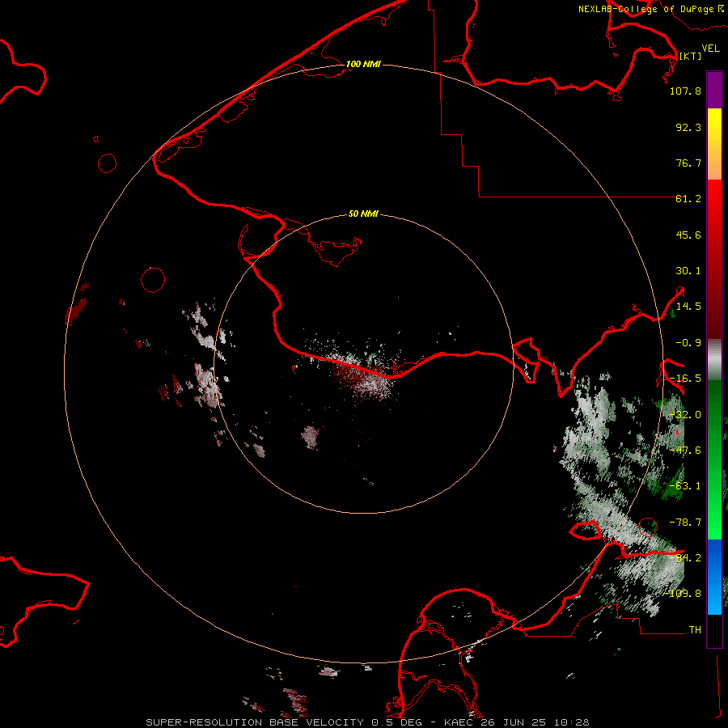
Task: Click the 45.6 velocity scale value
Action: tap(688, 235)
